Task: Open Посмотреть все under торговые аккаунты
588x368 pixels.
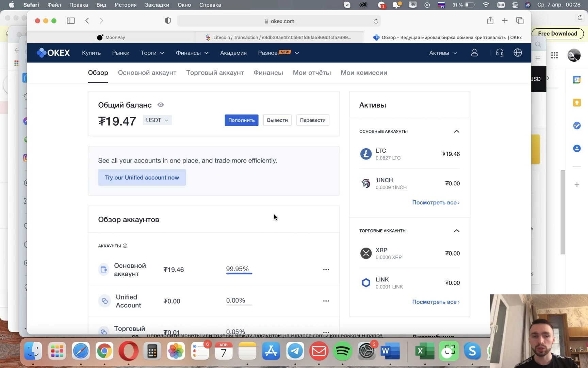Action: [436, 302]
